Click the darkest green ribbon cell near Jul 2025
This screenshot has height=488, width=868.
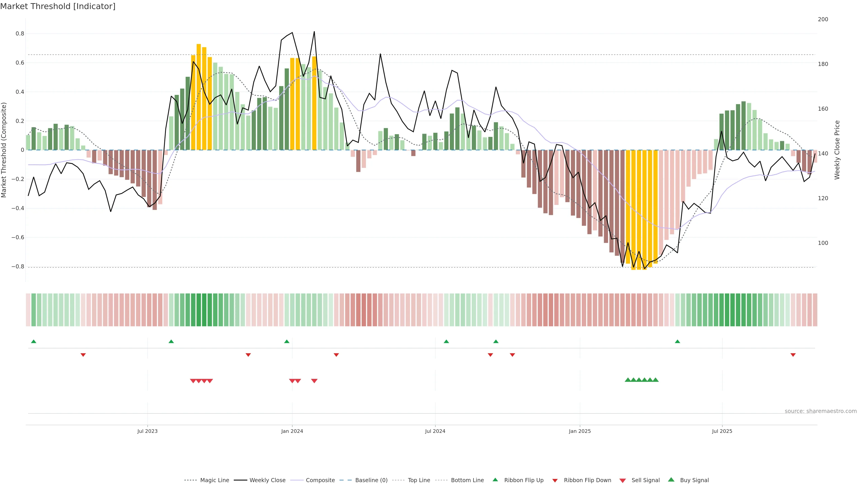pyautogui.click(x=733, y=310)
